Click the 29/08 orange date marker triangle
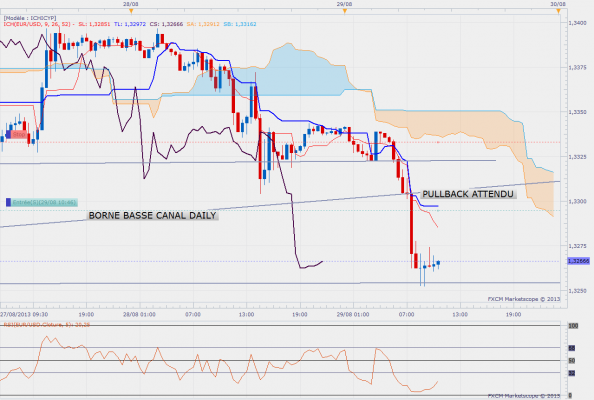This screenshot has width=594, height=400. tap(345, 11)
